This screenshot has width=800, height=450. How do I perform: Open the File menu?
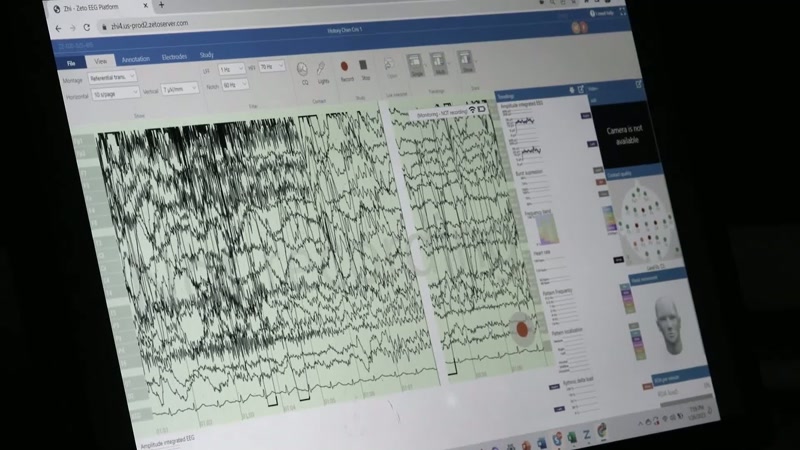[x=71, y=63]
